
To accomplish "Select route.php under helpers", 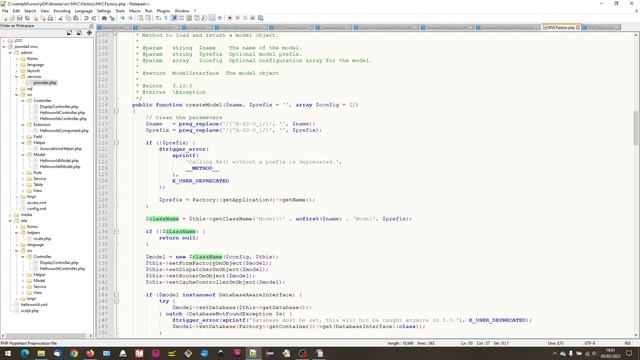I will tap(42, 239).
